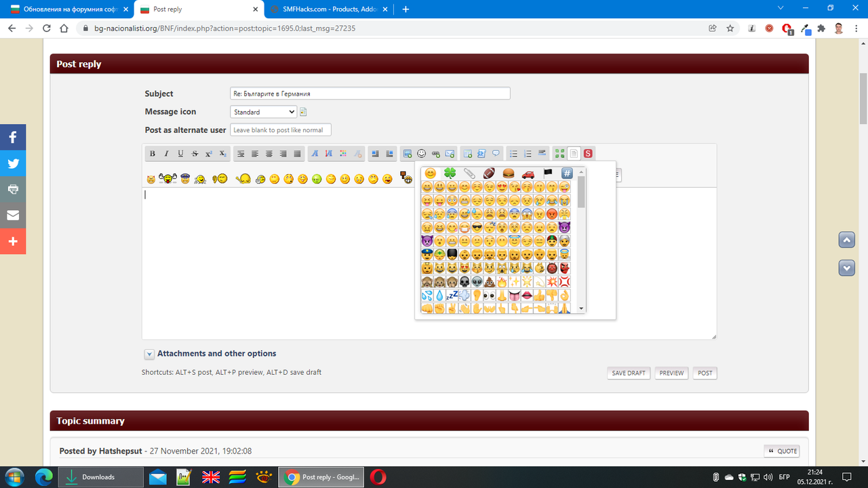Apply strikethrough formatting to text
This screenshot has width=868, height=488.
[x=195, y=154]
